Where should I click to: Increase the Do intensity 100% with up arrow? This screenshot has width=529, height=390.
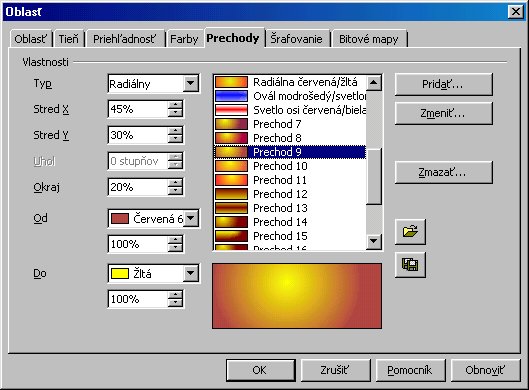[175, 295]
